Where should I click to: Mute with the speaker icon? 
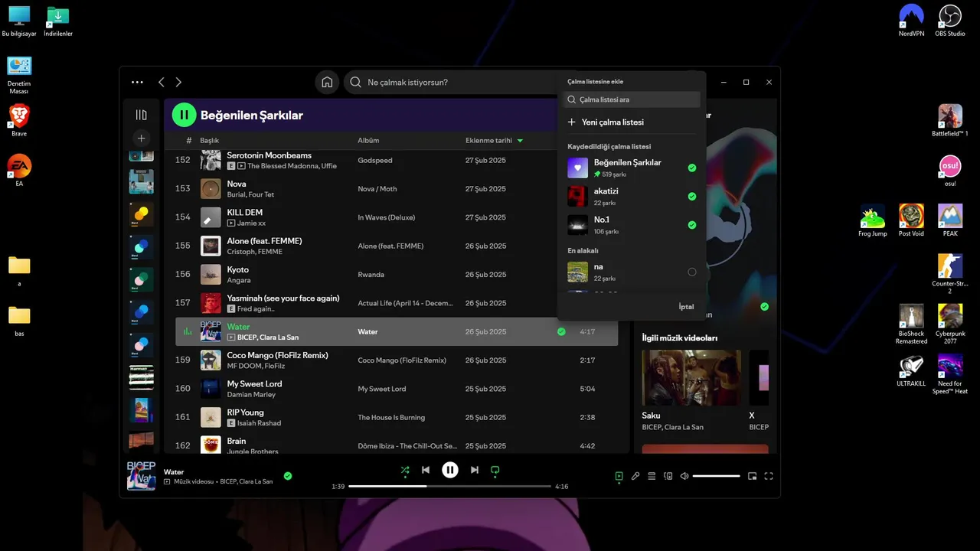coord(684,476)
